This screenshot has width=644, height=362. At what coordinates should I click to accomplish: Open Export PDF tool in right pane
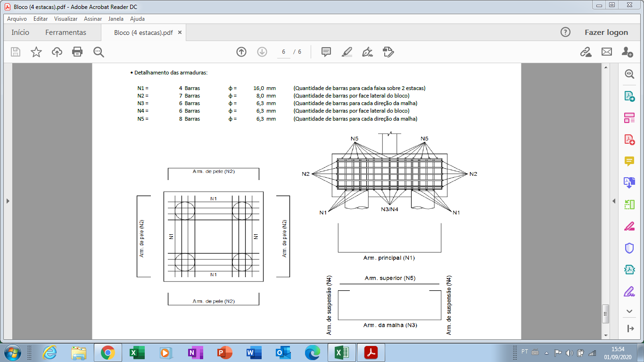(x=629, y=96)
